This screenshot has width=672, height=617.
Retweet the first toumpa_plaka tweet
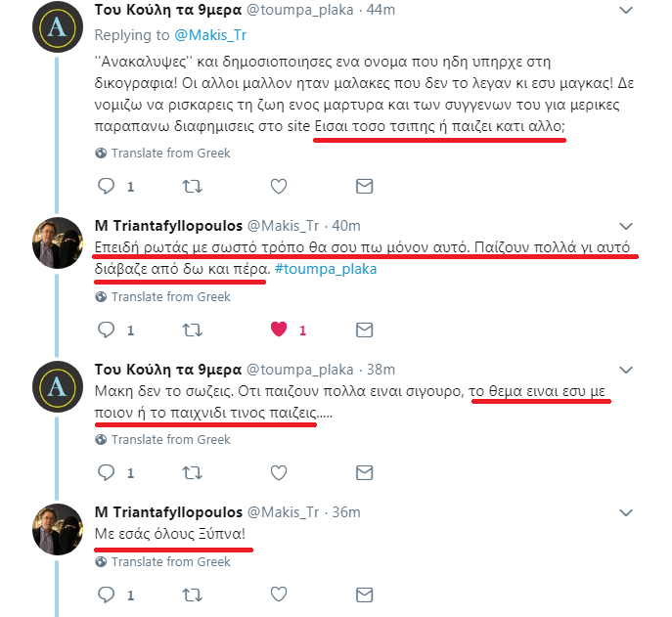click(x=192, y=186)
